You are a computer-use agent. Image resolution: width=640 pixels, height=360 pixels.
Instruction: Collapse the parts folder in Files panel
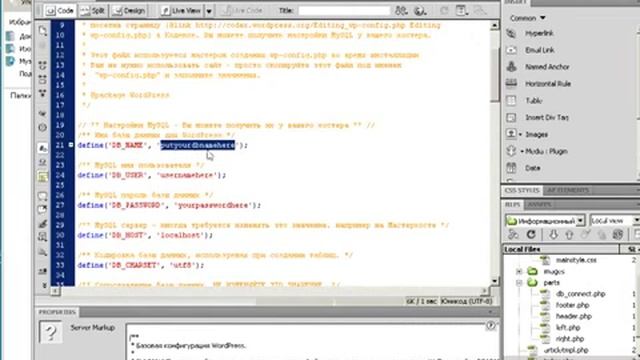tap(519, 283)
